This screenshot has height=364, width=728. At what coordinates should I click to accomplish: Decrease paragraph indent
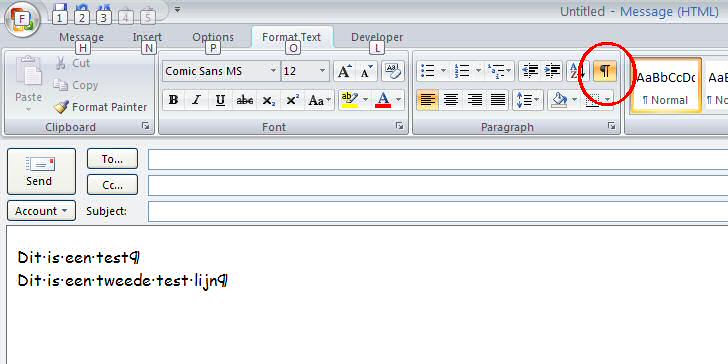(x=530, y=71)
